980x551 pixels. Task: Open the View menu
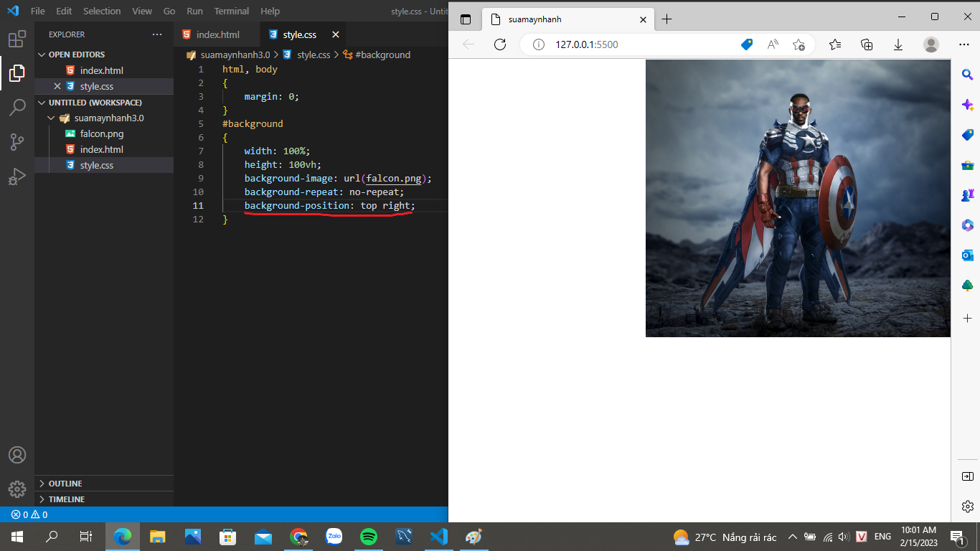tap(142, 11)
